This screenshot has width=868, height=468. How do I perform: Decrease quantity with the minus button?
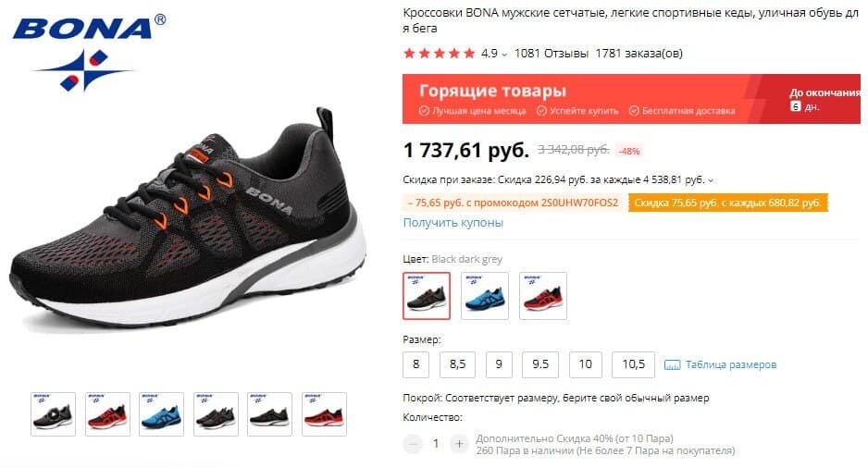(x=413, y=444)
